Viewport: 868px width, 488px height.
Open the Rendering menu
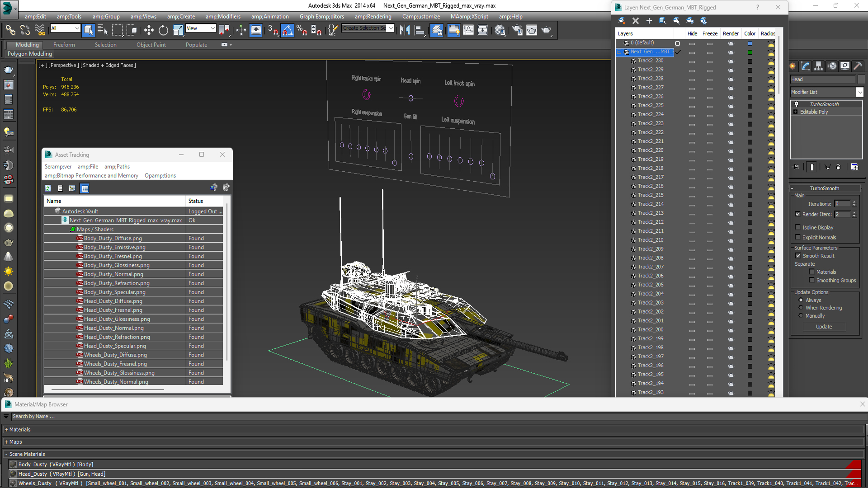(x=373, y=17)
